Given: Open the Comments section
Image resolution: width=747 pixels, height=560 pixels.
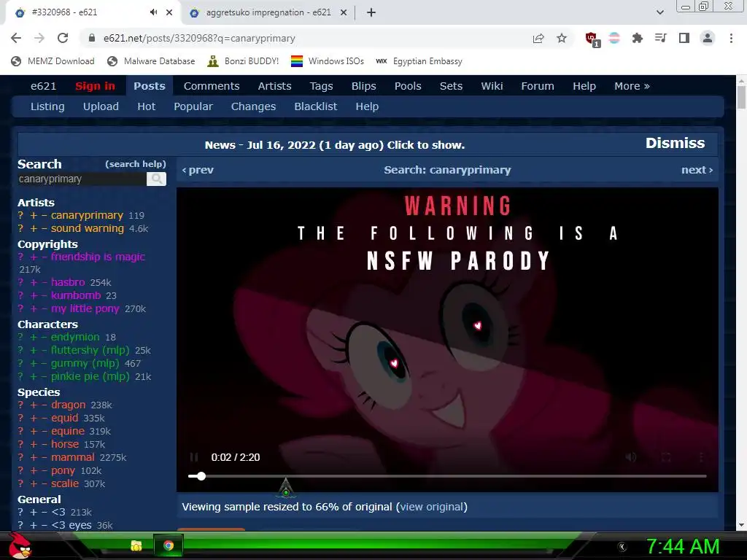Looking at the screenshot, I should click(212, 86).
